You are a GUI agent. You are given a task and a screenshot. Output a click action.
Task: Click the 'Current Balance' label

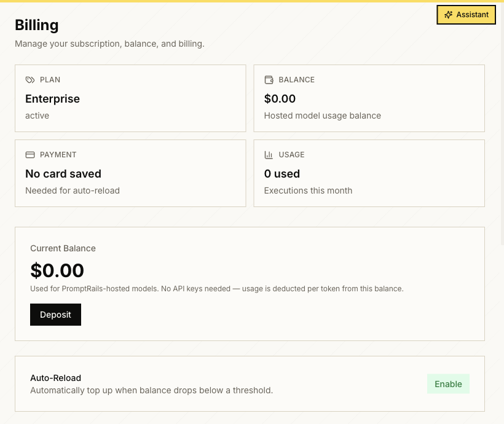(63, 248)
